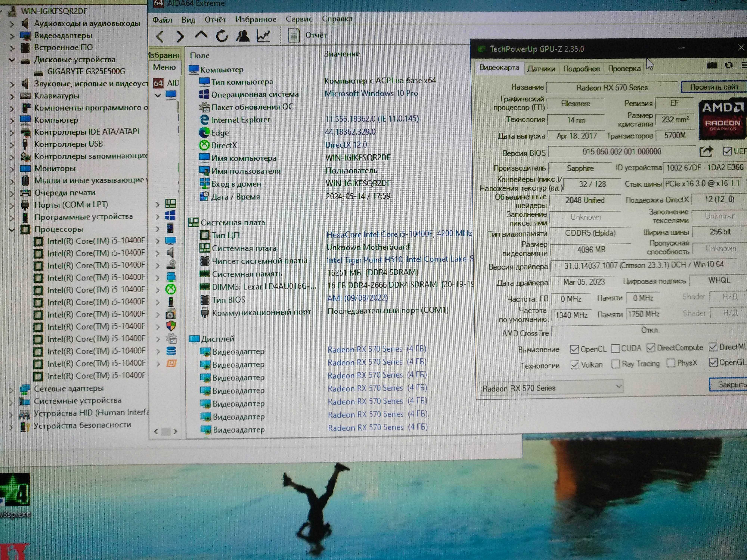Collapse the Компьютер node in AIDA64 tree
Screen dimensions: 747x560
click(158, 96)
